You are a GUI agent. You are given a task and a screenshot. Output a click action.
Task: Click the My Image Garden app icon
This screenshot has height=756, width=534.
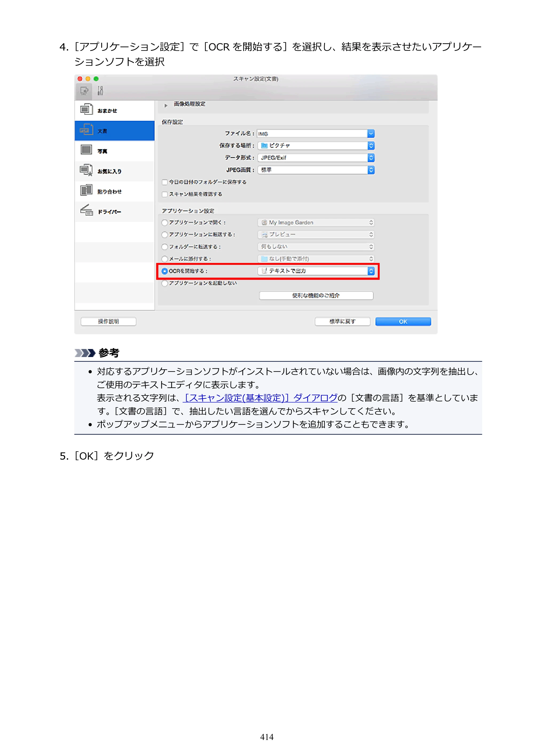pos(264,223)
